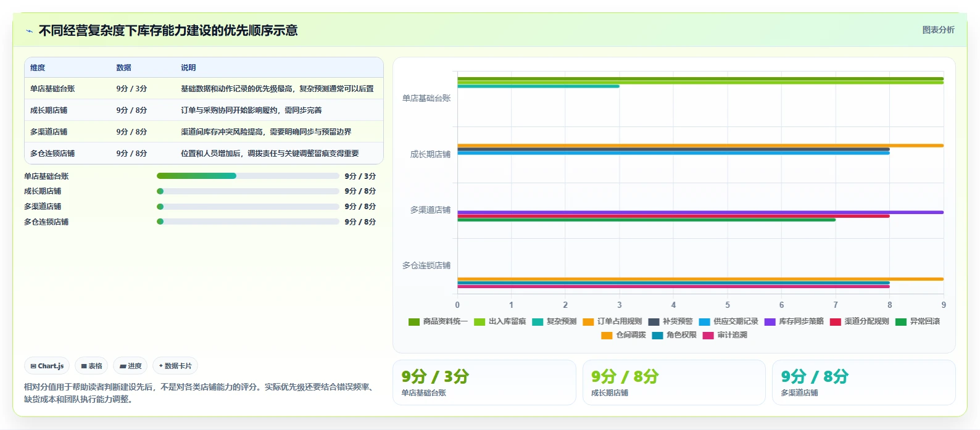Open the 9分 / 8分 多渠道店铺 card
The height and width of the screenshot is (430, 980).
coord(864,382)
